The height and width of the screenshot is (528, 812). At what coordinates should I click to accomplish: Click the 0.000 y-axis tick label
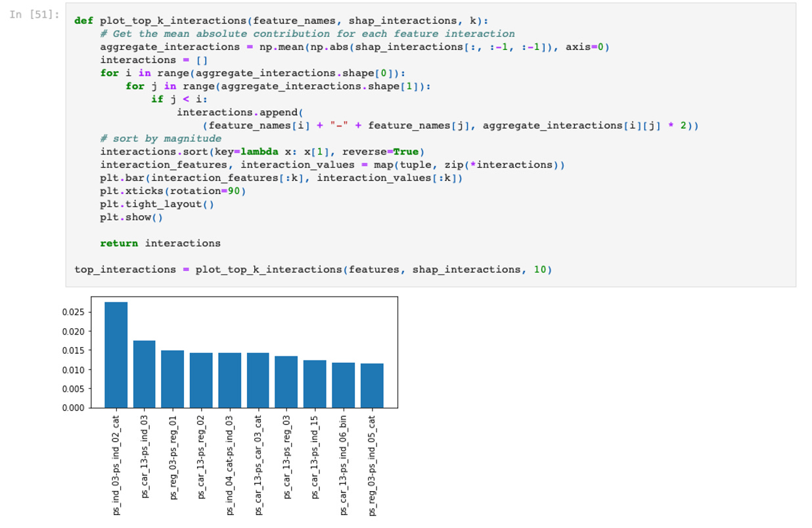pyautogui.click(x=74, y=408)
